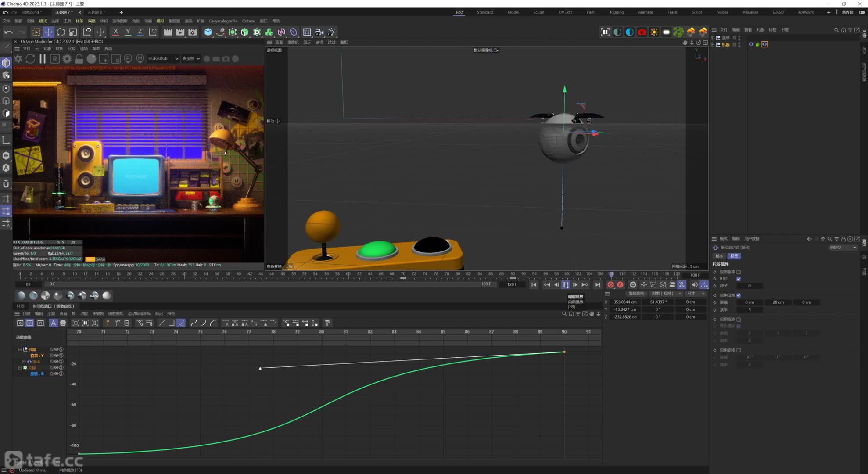Collapse the 机器 track in timeline tree
This screenshot has width=868, height=474.
tap(20, 349)
